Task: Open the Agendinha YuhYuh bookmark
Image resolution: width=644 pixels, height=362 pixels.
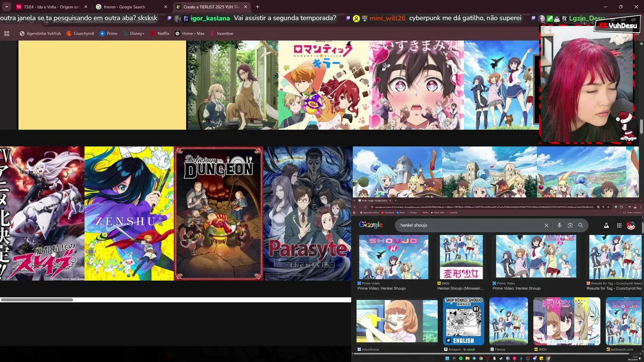Action: 40,33
